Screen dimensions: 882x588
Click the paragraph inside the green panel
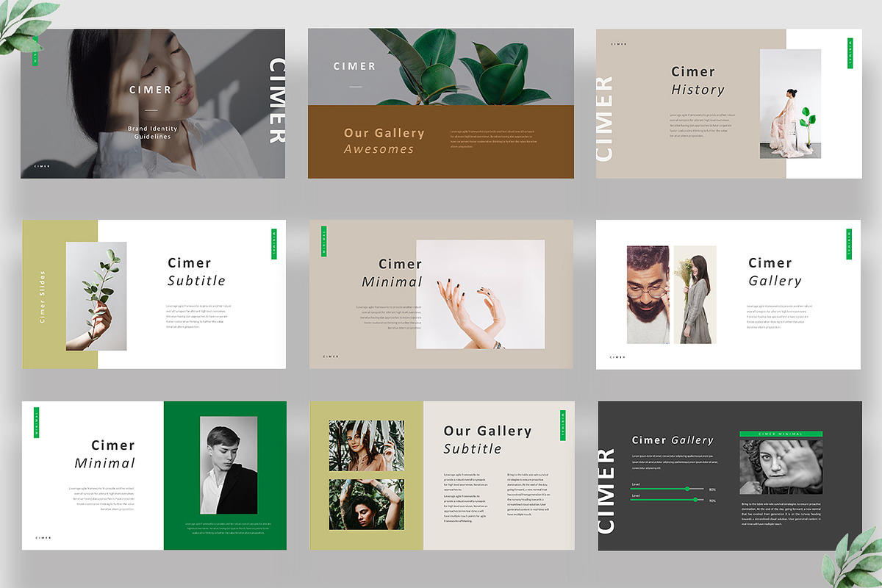point(229,530)
